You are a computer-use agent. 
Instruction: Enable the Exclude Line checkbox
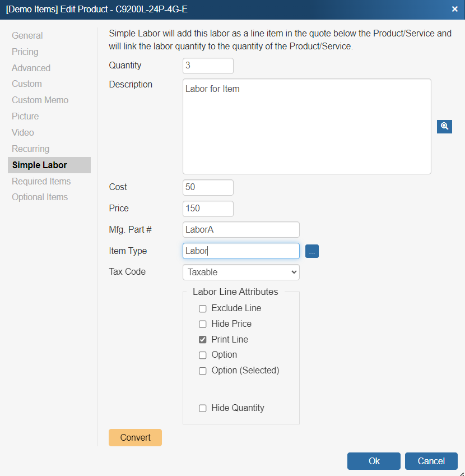point(203,308)
